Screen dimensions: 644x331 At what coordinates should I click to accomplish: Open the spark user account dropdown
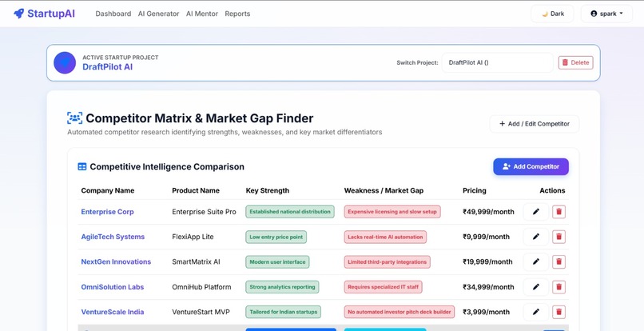pos(606,14)
